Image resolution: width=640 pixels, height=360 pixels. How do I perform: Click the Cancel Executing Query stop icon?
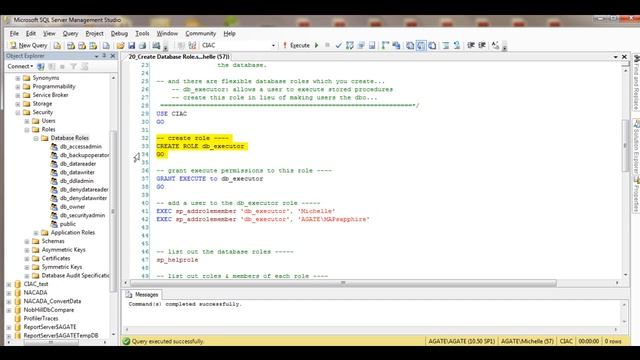pyautogui.click(x=327, y=45)
